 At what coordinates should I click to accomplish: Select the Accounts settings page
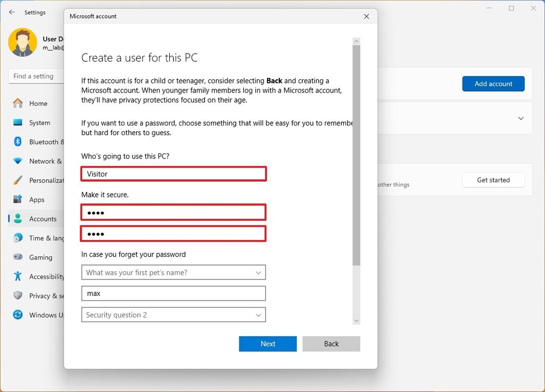pyautogui.click(x=36, y=219)
